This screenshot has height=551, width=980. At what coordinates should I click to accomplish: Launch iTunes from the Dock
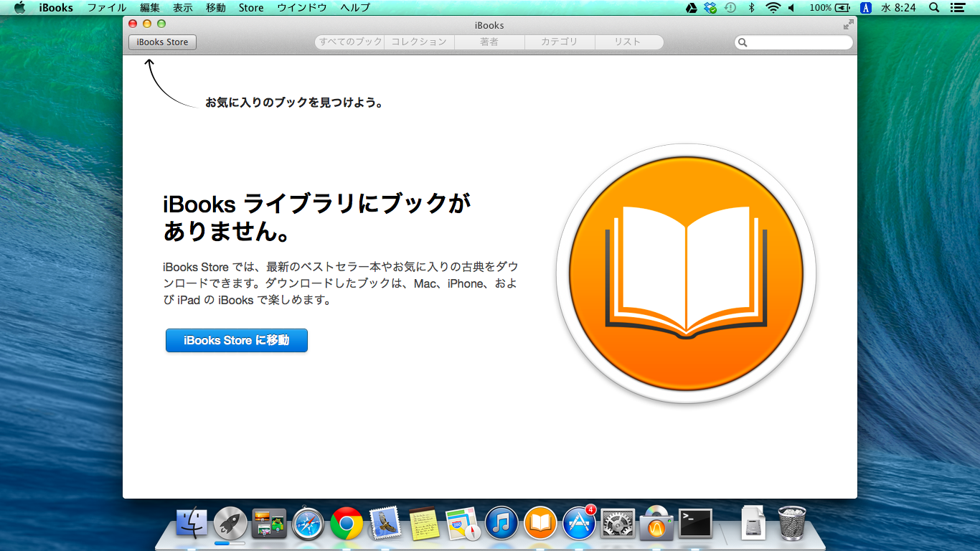click(501, 524)
